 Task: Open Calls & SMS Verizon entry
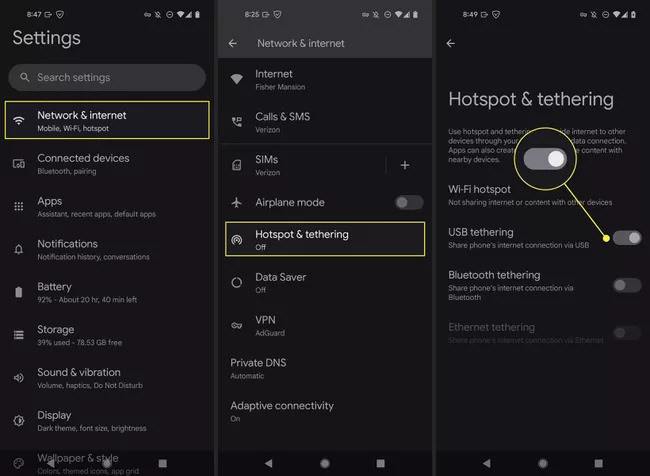coord(325,122)
